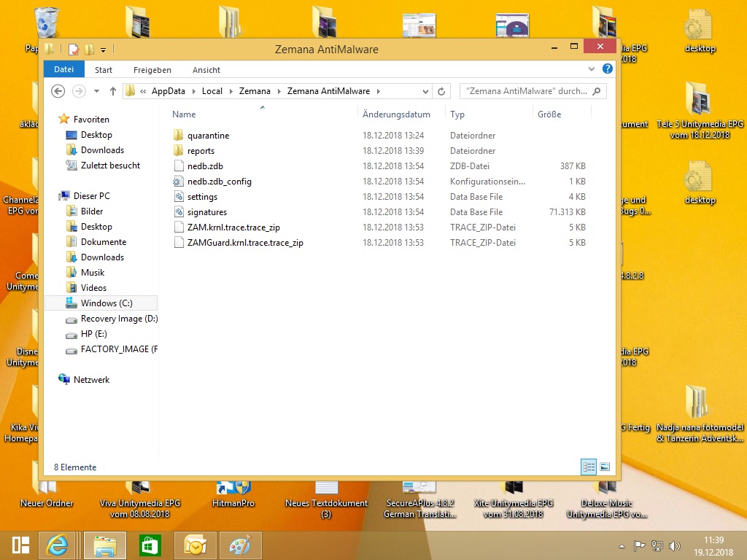Screen dimensions: 747x560
Task: Select HitmanPro desktop shortcut
Action: [233, 494]
